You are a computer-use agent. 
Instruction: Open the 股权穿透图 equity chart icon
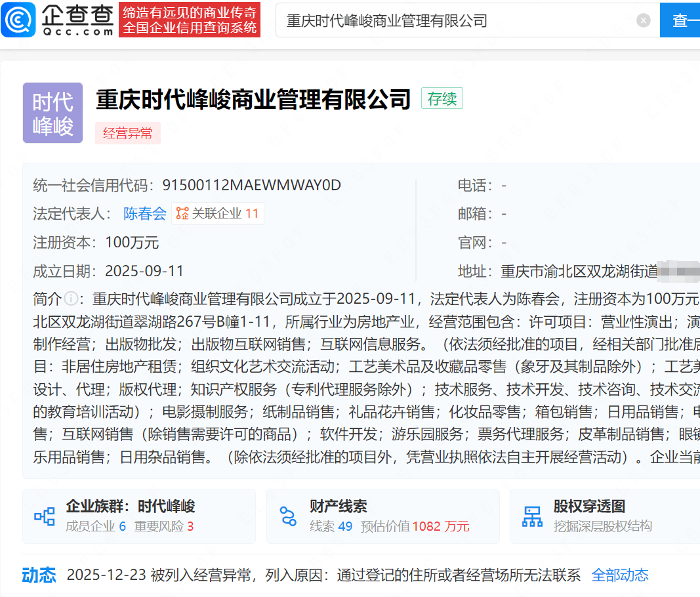point(533,516)
